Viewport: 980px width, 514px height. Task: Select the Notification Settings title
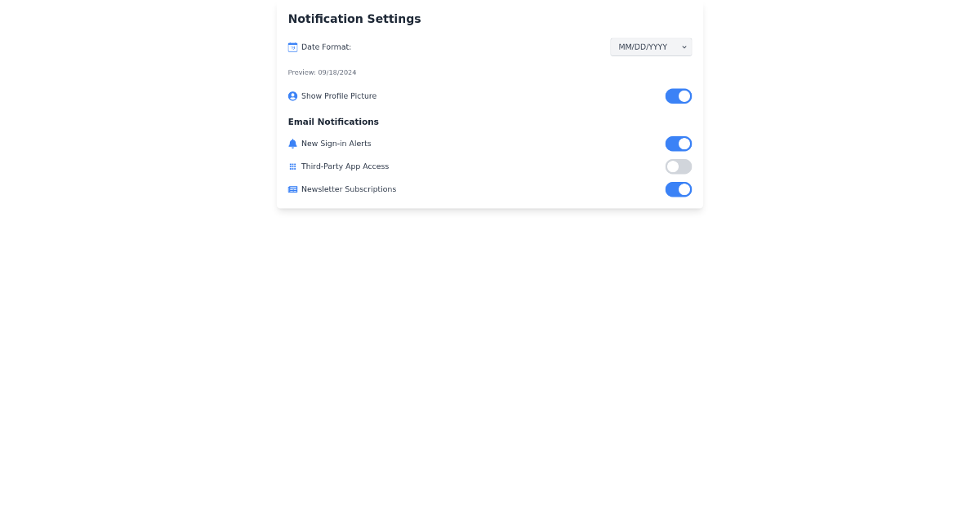coord(354,19)
